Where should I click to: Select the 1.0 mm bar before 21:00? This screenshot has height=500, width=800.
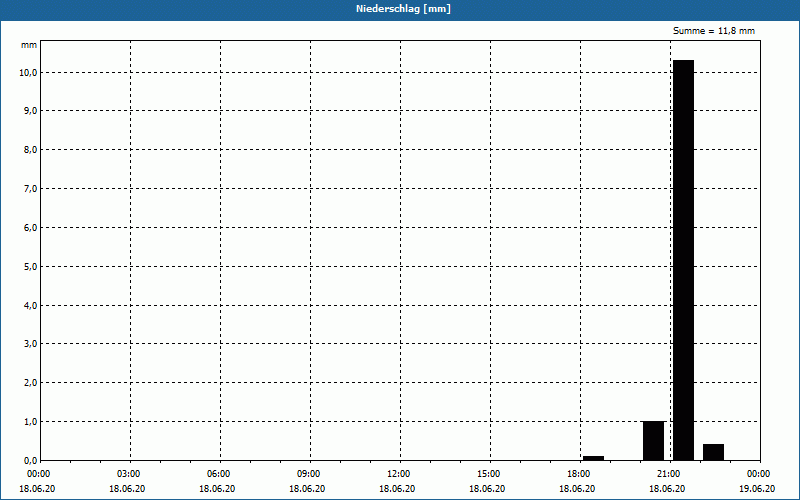point(653,440)
